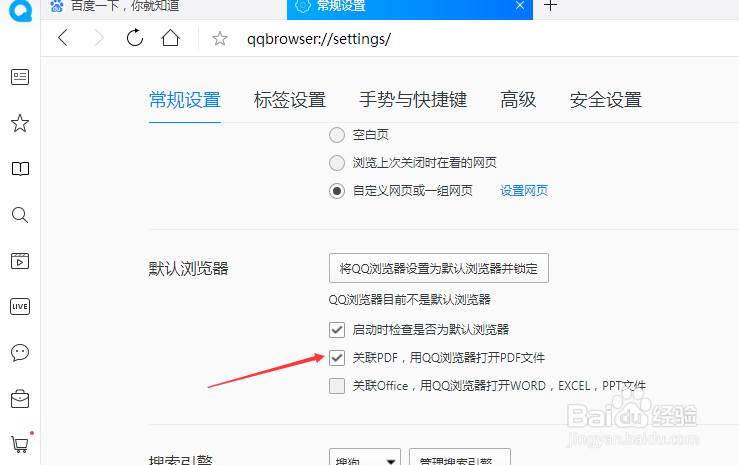Reload the page
This screenshot has width=739, height=465.
135,38
